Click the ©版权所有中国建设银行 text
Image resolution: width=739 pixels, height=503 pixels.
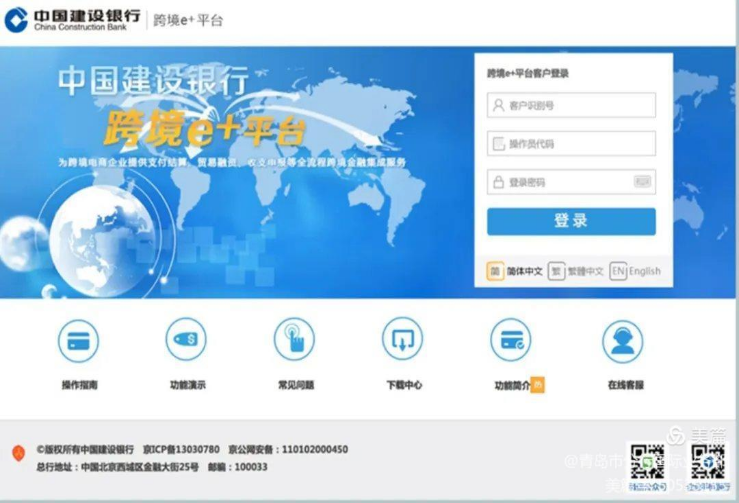(85, 449)
